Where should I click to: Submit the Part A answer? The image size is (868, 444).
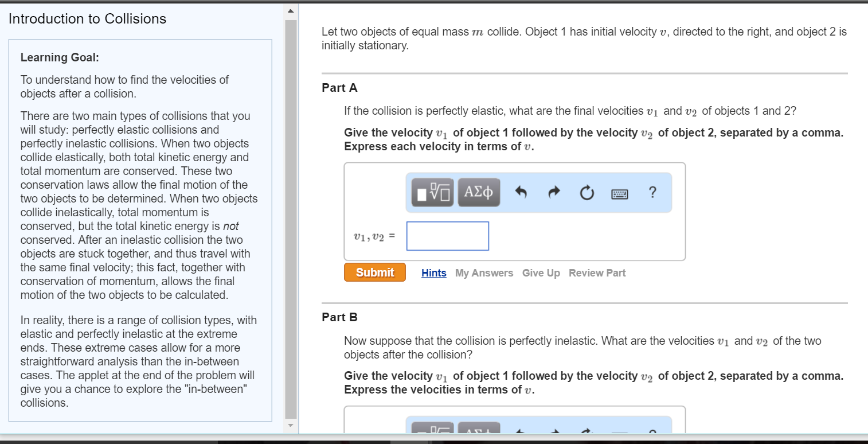[374, 272]
